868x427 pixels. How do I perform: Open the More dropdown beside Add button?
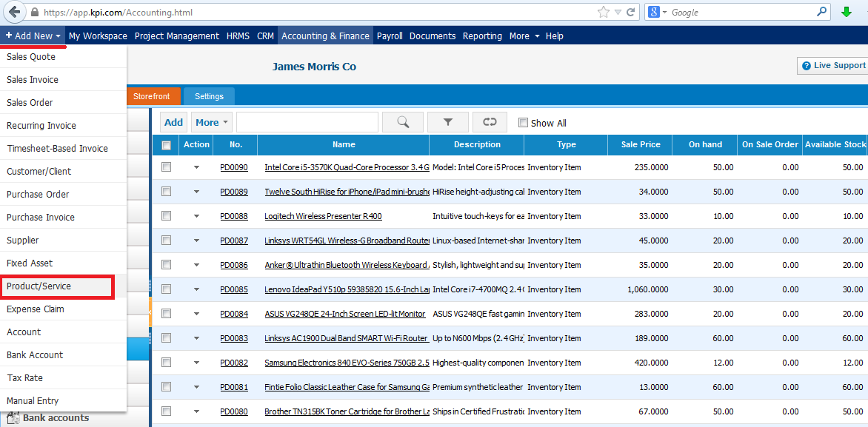(x=212, y=122)
